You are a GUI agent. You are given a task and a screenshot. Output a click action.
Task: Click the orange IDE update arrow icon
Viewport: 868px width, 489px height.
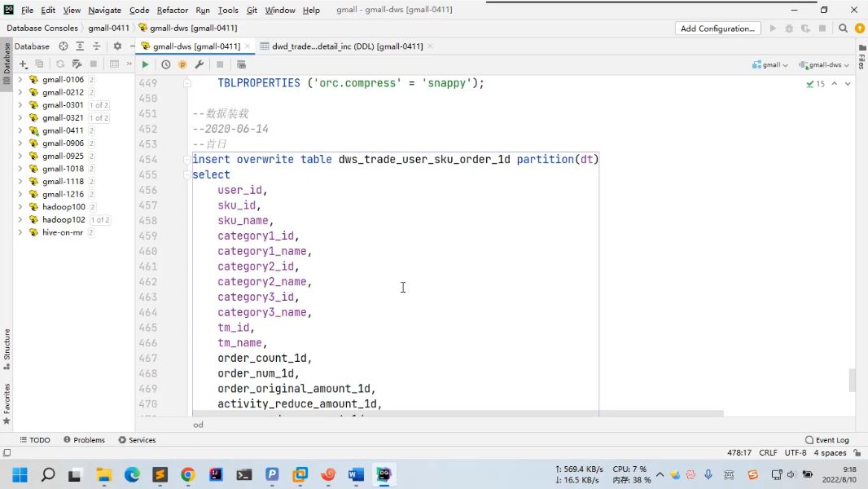click(859, 29)
